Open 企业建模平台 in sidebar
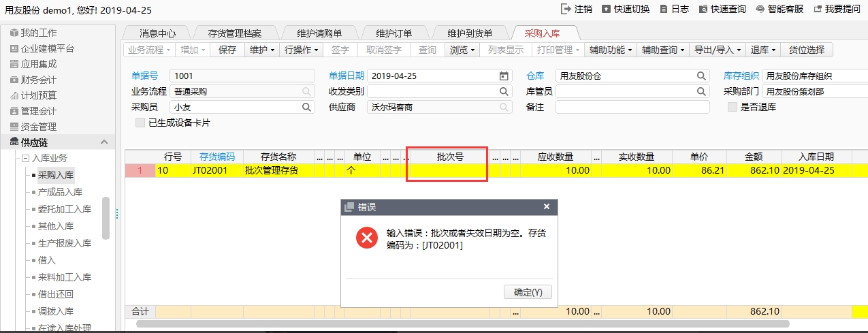868x333 pixels. 42,48
